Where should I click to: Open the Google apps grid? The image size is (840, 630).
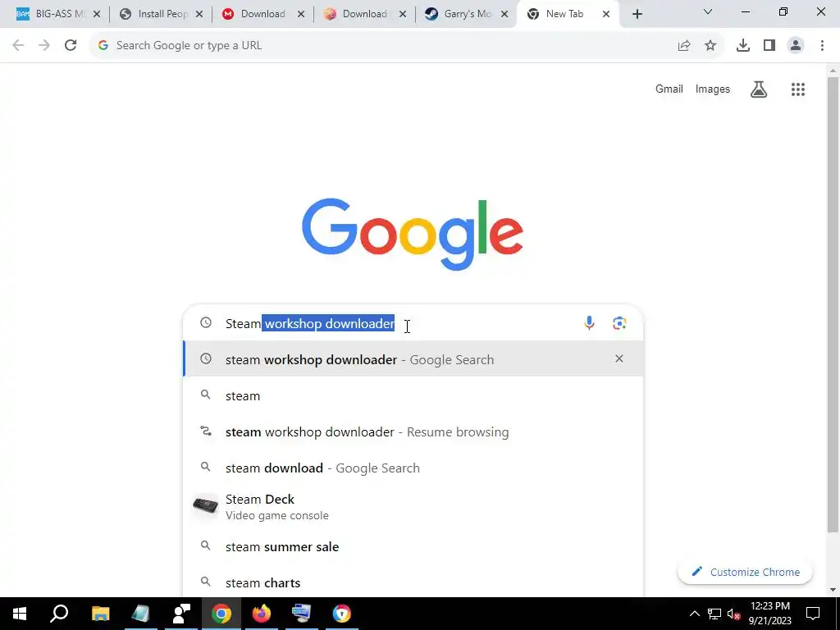798,89
